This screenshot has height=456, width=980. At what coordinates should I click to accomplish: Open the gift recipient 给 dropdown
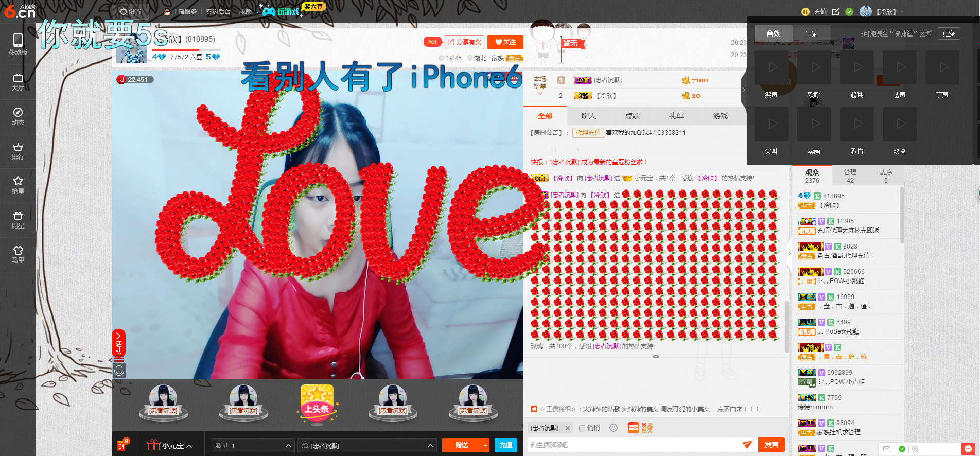pyautogui.click(x=367, y=446)
